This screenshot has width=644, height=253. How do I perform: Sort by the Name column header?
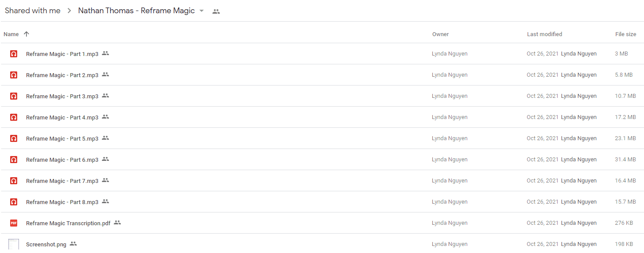11,34
